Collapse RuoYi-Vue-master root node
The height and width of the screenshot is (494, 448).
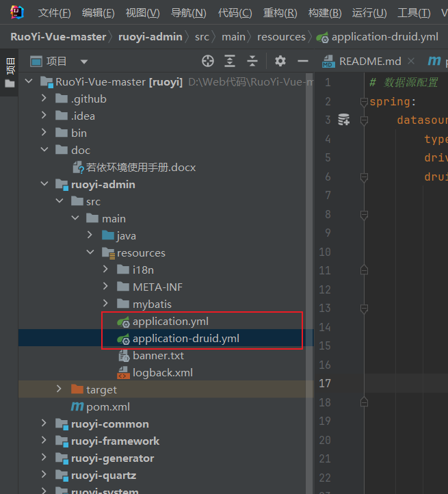pyautogui.click(x=29, y=81)
